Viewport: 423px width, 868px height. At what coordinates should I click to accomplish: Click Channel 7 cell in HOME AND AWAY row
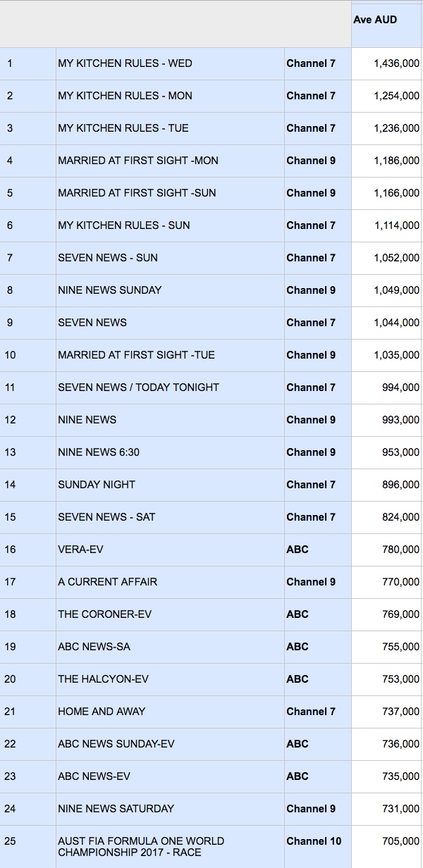318,712
